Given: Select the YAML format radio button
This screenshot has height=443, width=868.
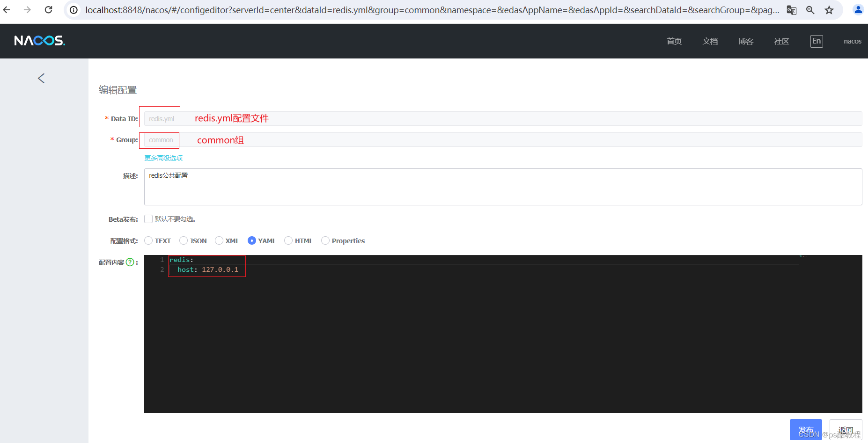Looking at the screenshot, I should click(x=252, y=240).
